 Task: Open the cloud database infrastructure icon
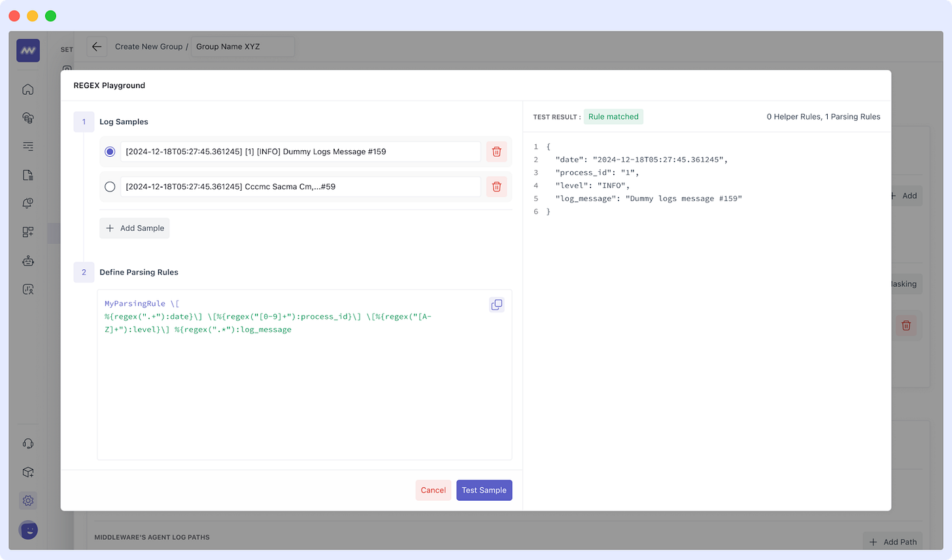coord(28,118)
